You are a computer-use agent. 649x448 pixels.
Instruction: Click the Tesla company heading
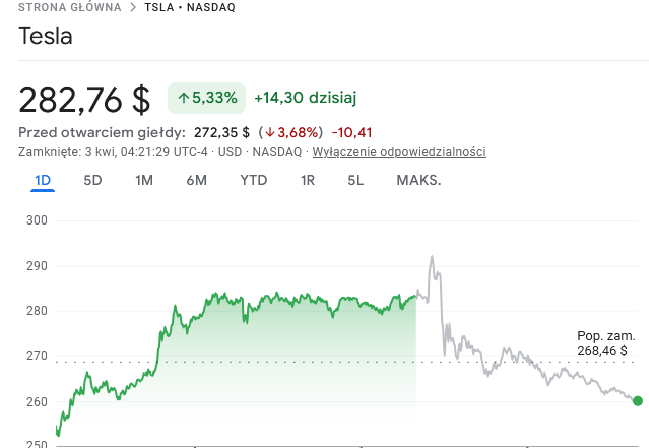(46, 37)
